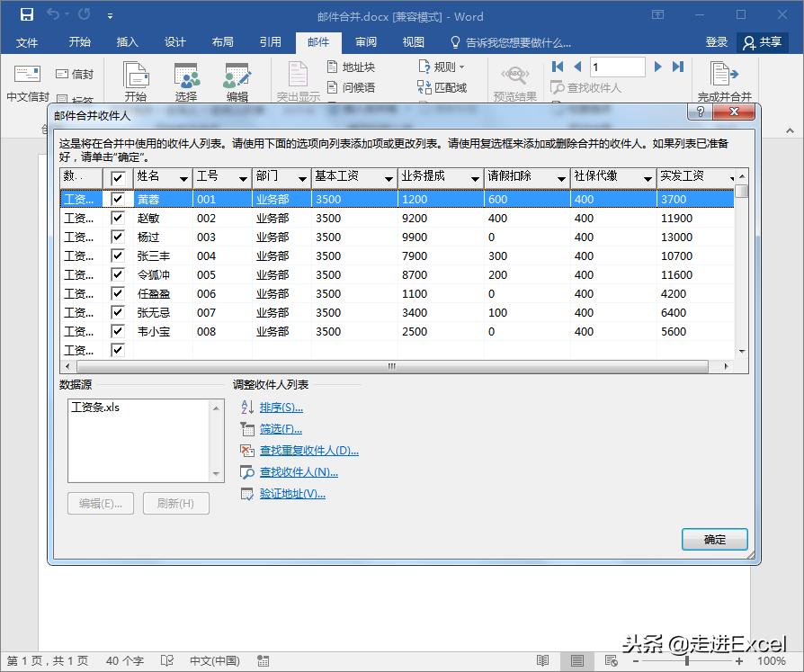The image size is (804, 672).
Task: Click the find recipient magnifier icon
Action: pyautogui.click(x=247, y=472)
